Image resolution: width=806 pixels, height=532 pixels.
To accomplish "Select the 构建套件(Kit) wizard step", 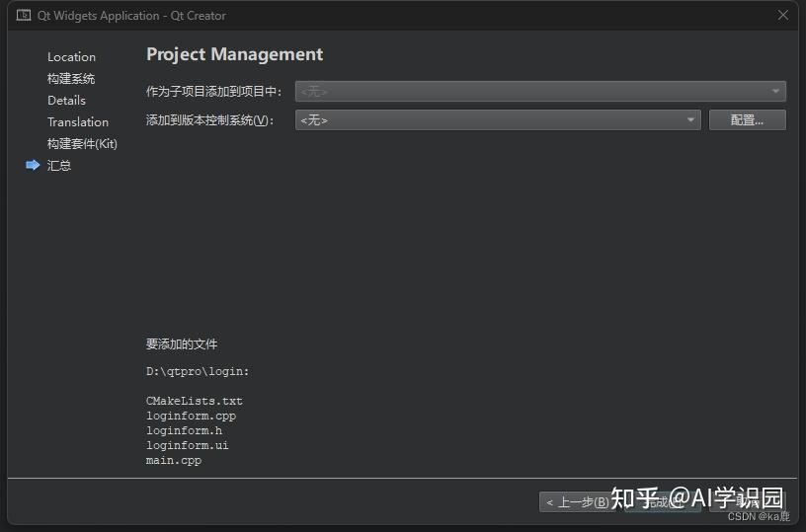I will pyautogui.click(x=82, y=143).
